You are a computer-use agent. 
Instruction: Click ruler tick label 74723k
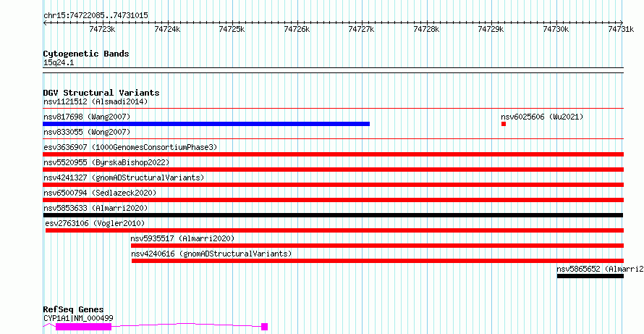click(x=102, y=29)
